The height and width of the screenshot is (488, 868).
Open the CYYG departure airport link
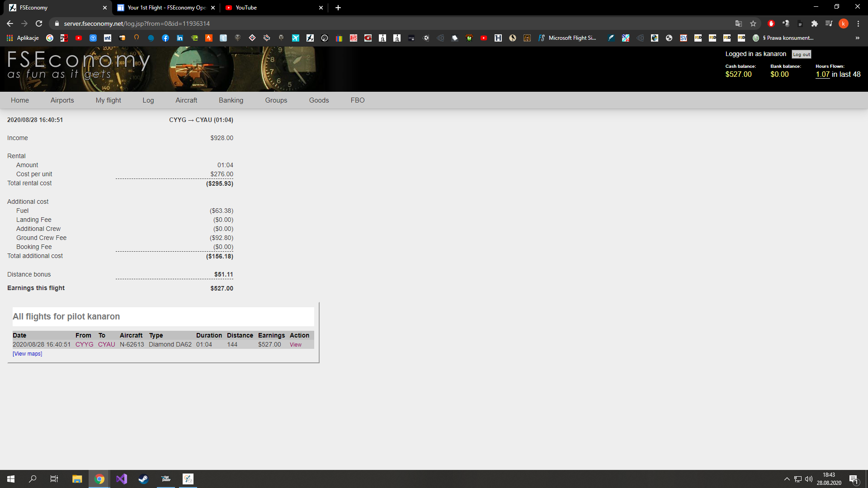click(84, 344)
